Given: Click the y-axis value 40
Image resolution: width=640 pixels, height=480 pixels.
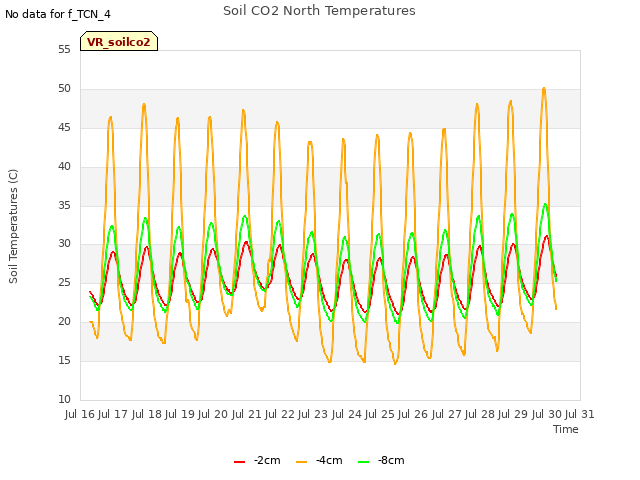Looking at the screenshot, I should 64,167.
